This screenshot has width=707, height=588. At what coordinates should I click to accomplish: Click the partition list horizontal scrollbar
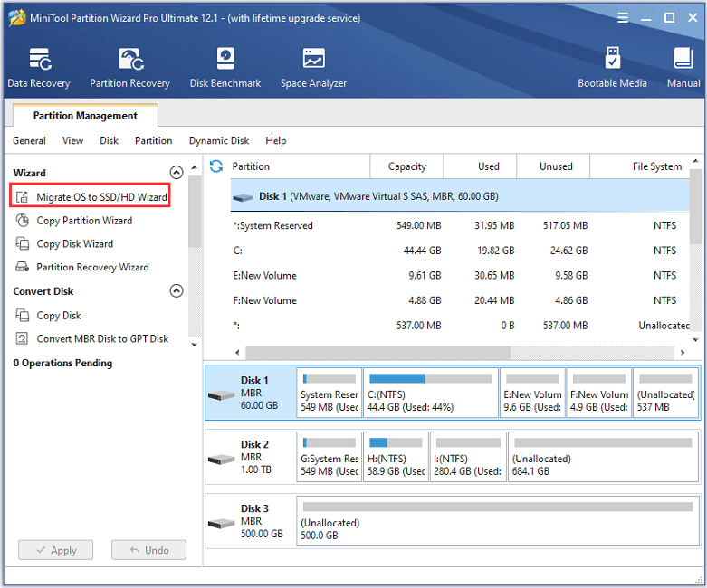pos(377,353)
